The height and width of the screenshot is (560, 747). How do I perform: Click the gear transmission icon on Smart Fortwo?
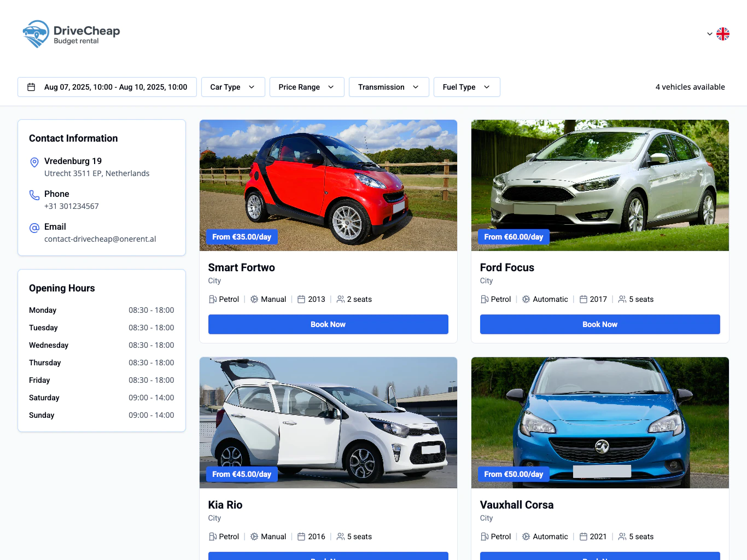point(254,299)
